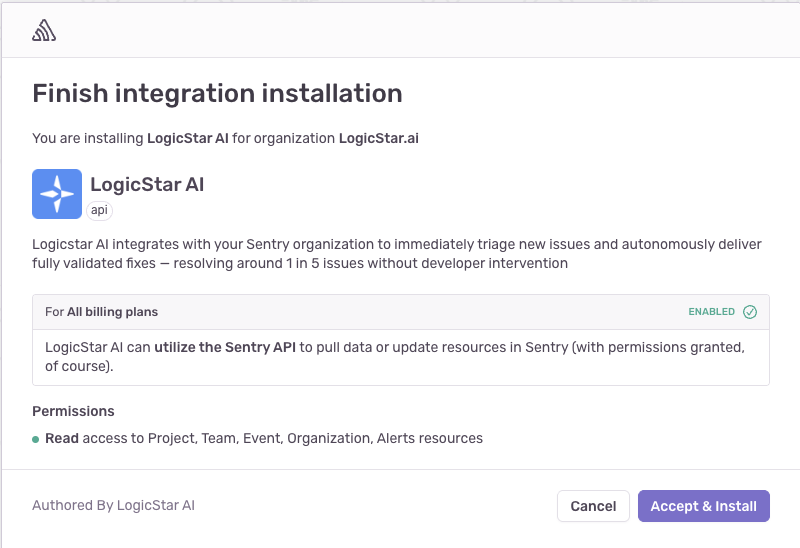The height and width of the screenshot is (548, 800).
Task: Click the Logicstar AI integration description paragraph
Action: tap(397, 254)
